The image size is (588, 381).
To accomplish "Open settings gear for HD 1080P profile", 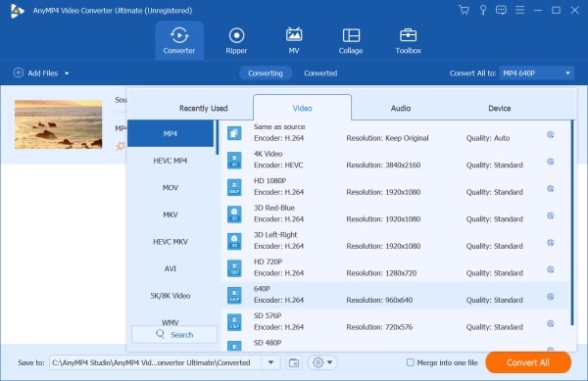I will 550,188.
